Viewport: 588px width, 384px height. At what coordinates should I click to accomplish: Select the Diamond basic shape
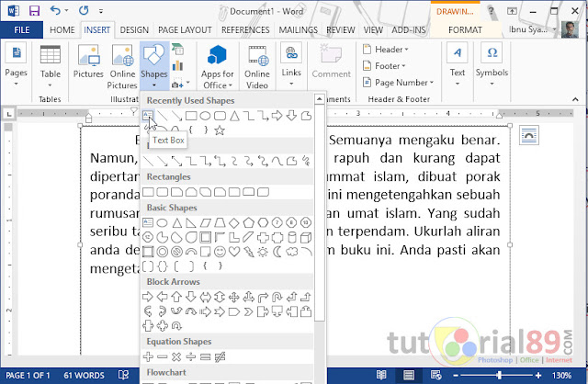(x=234, y=223)
